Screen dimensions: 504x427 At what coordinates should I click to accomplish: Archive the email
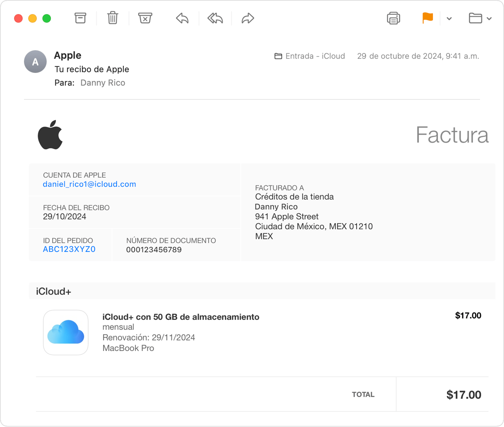click(80, 18)
